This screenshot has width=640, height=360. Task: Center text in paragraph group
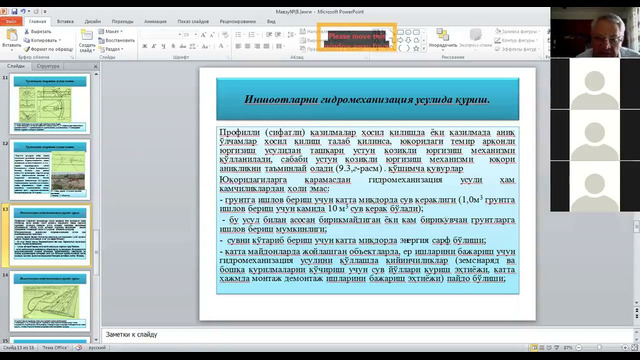pos(247,47)
